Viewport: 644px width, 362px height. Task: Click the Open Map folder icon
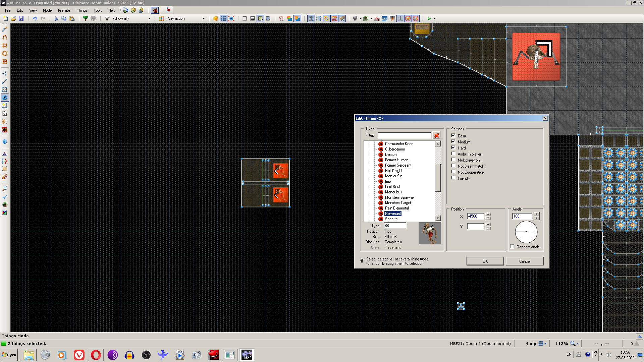pyautogui.click(x=13, y=18)
